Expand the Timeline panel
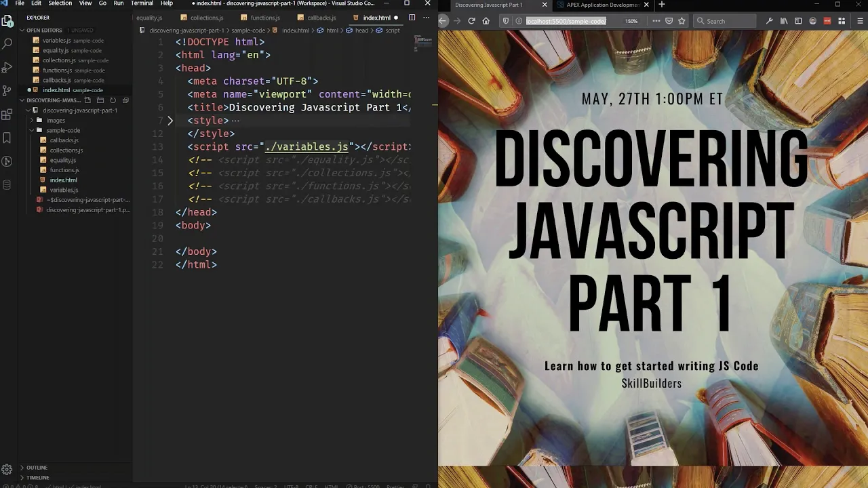Screen dimensions: 868x488 coord(37,478)
